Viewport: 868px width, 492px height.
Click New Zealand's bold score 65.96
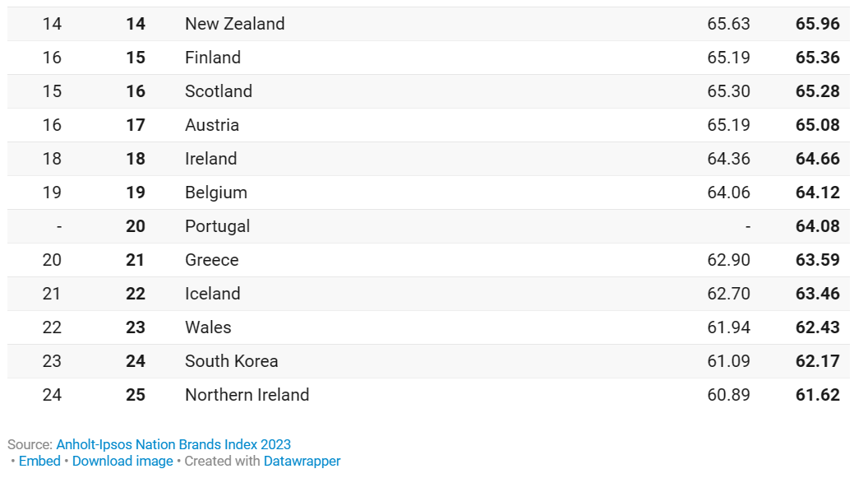coord(817,24)
